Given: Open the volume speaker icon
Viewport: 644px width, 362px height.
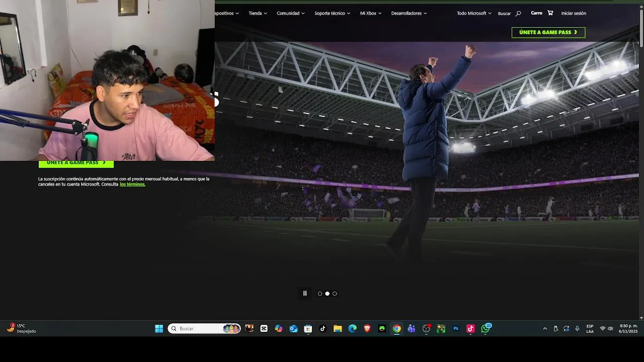Looking at the screenshot, I should click(x=610, y=329).
